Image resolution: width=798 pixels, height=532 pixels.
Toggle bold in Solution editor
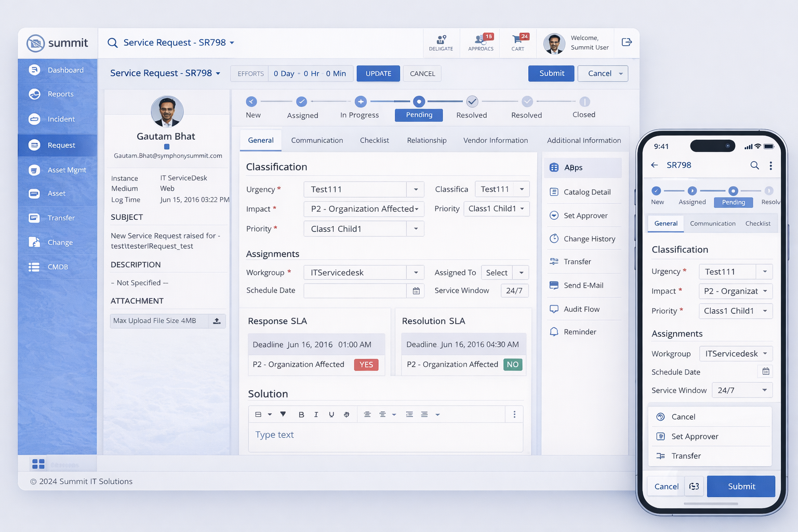301,415
